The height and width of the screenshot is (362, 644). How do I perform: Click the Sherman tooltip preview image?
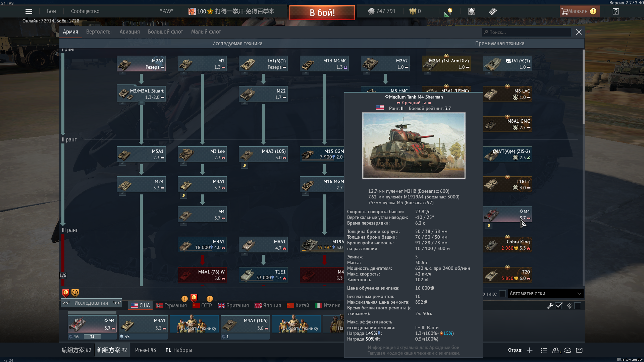[414, 145]
